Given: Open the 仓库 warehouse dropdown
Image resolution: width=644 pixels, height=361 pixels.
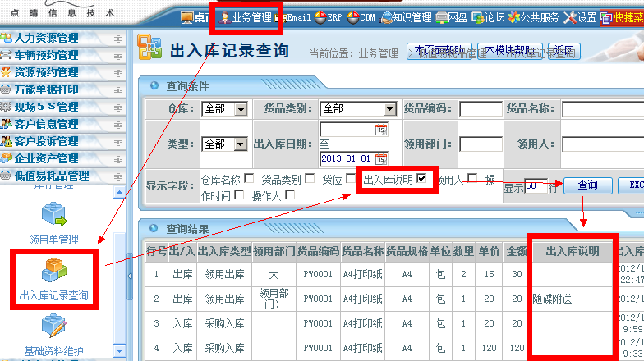Looking at the screenshot, I should pos(241,109).
